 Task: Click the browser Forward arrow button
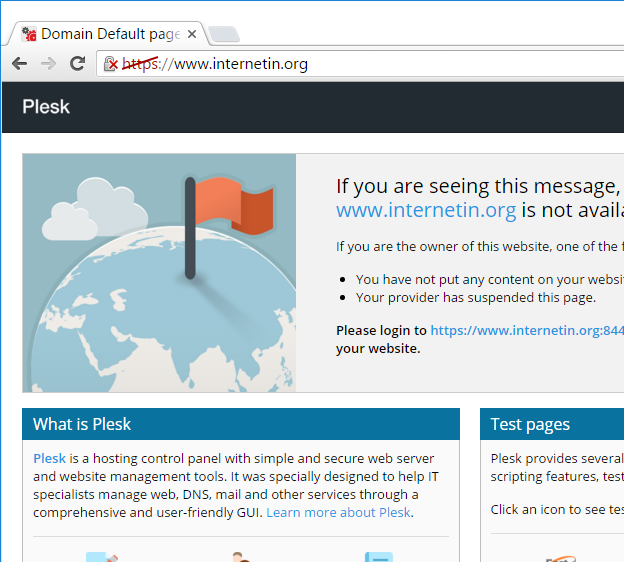48,64
